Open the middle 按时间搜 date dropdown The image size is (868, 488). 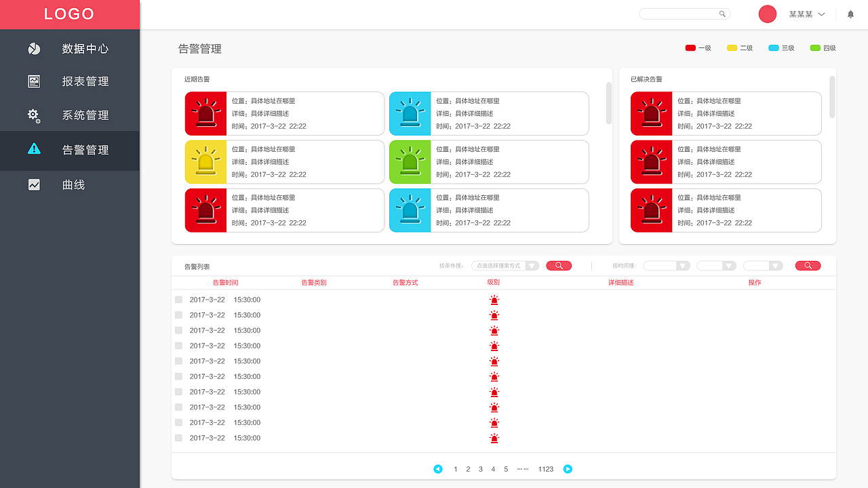tap(717, 266)
